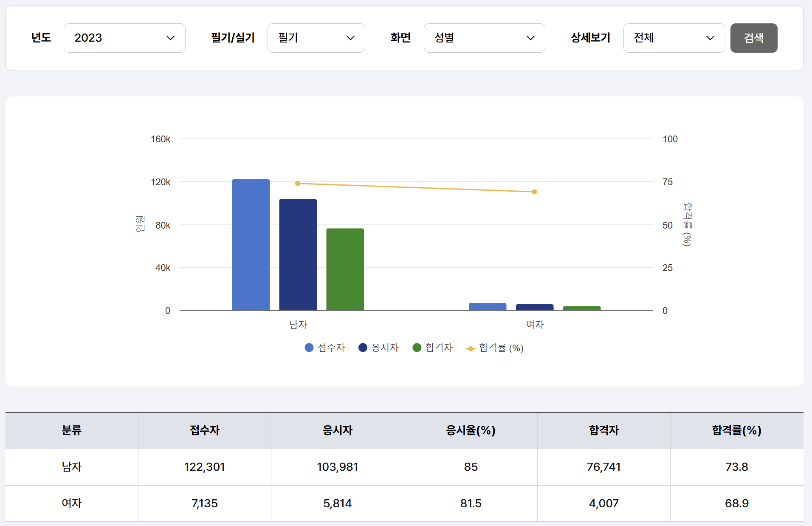This screenshot has height=526, width=812.
Task: Open the 년도 2023 dropdown
Action: 124,38
